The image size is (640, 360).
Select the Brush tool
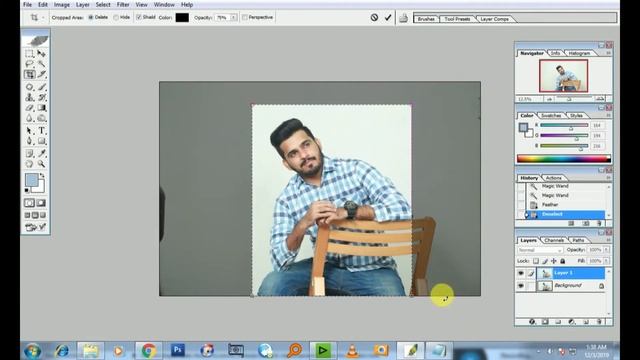click(x=41, y=87)
